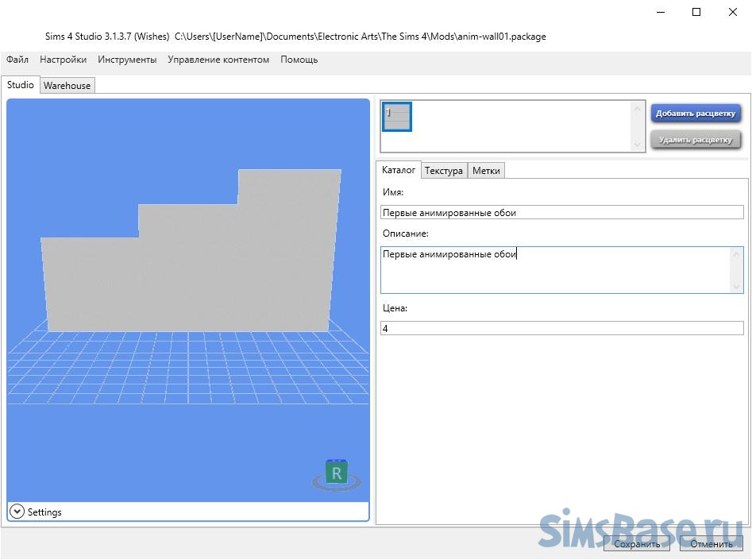Viewport: 752px width, 560px height.
Task: Open the Настройки menu
Action: [64, 60]
